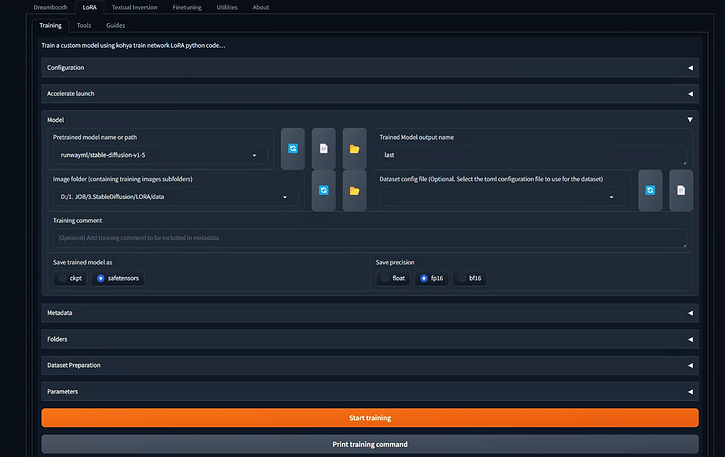Image resolution: width=725 pixels, height=457 pixels.
Task: Focus the Trained Model output name field
Action: [533, 155]
